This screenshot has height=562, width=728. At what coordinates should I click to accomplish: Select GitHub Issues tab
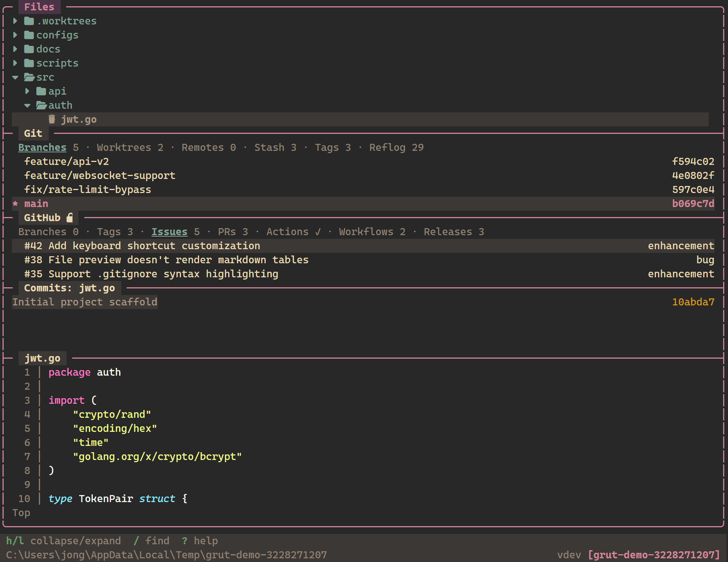click(x=176, y=232)
